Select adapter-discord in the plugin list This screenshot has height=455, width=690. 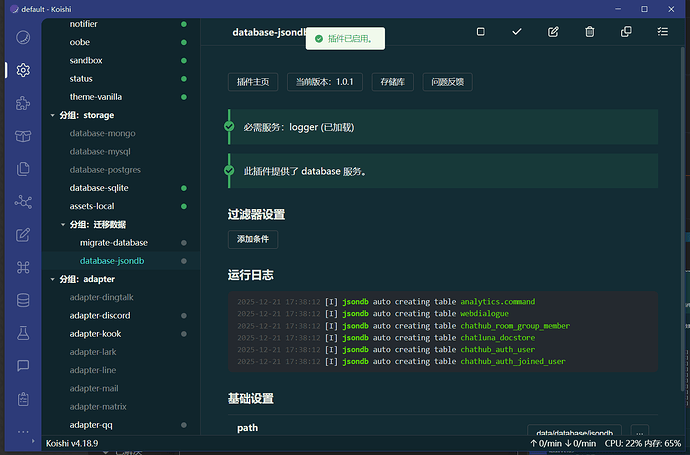[100, 315]
